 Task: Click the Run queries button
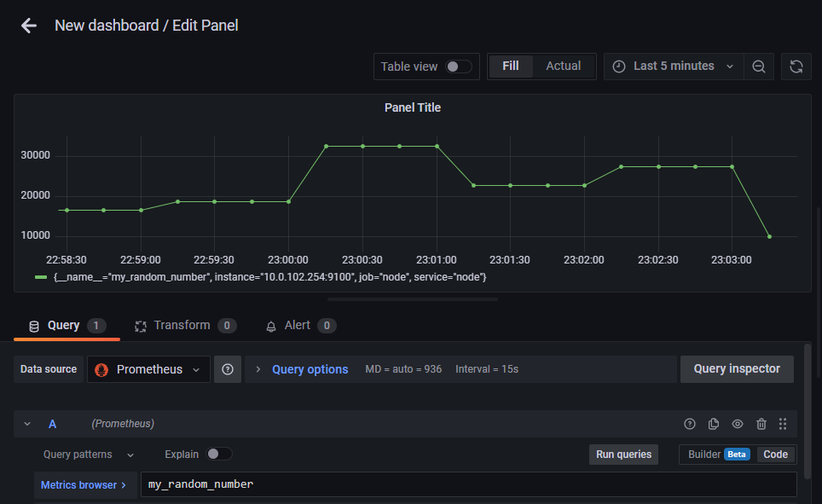[x=623, y=455]
